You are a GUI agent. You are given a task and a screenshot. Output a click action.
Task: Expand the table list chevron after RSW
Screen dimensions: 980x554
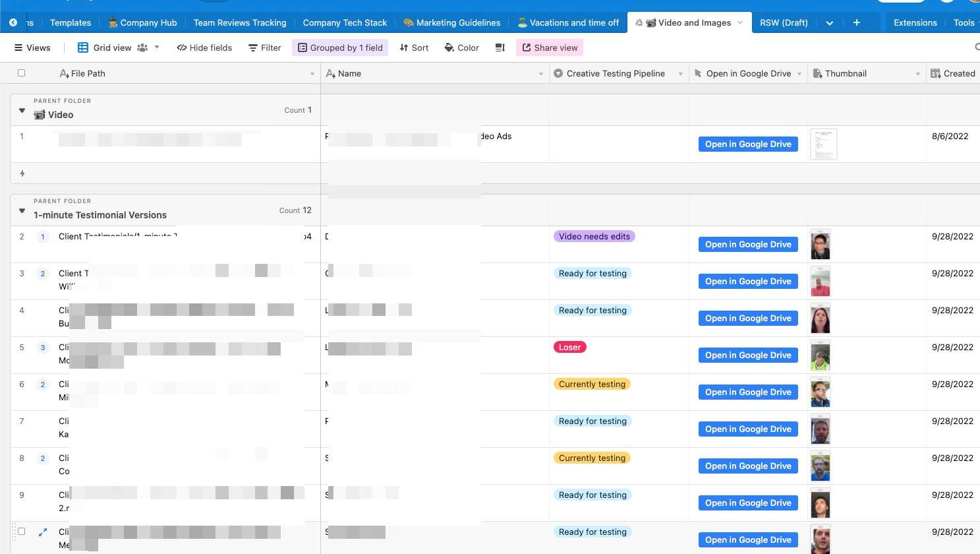tap(829, 22)
